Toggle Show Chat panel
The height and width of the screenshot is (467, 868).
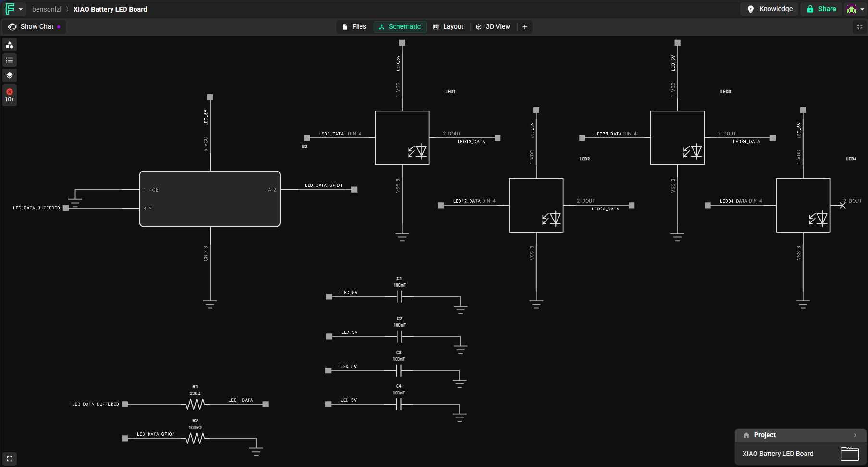[x=34, y=27]
